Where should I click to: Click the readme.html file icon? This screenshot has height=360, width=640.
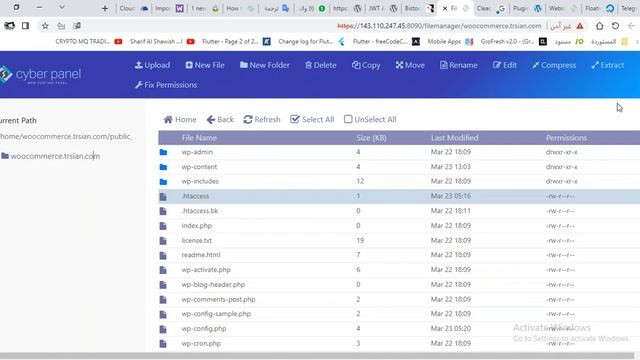(x=163, y=255)
